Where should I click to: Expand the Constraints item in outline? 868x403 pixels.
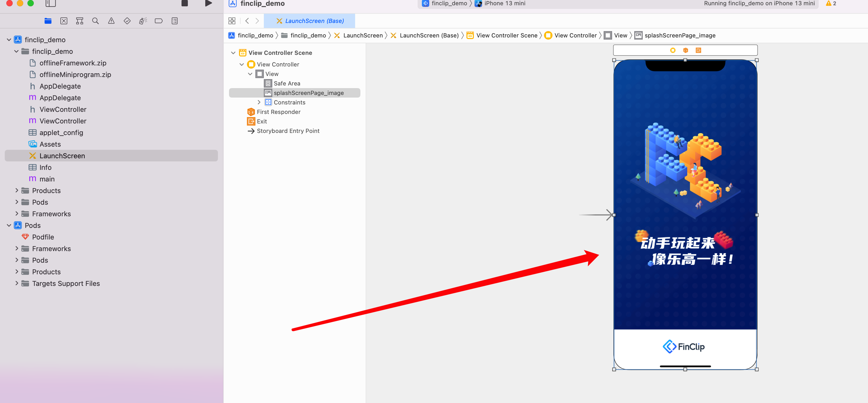click(259, 102)
